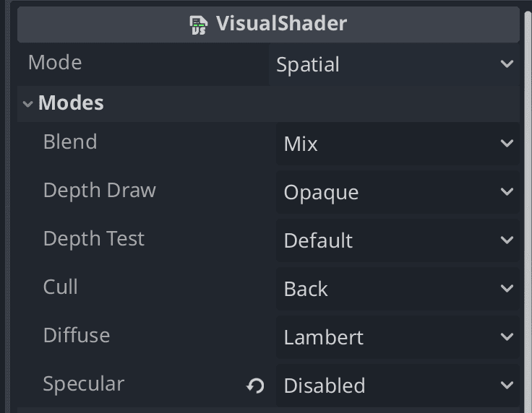This screenshot has height=413, width=532.
Task: Open the Depth Draw dropdown showing Opaque
Action: (x=397, y=193)
